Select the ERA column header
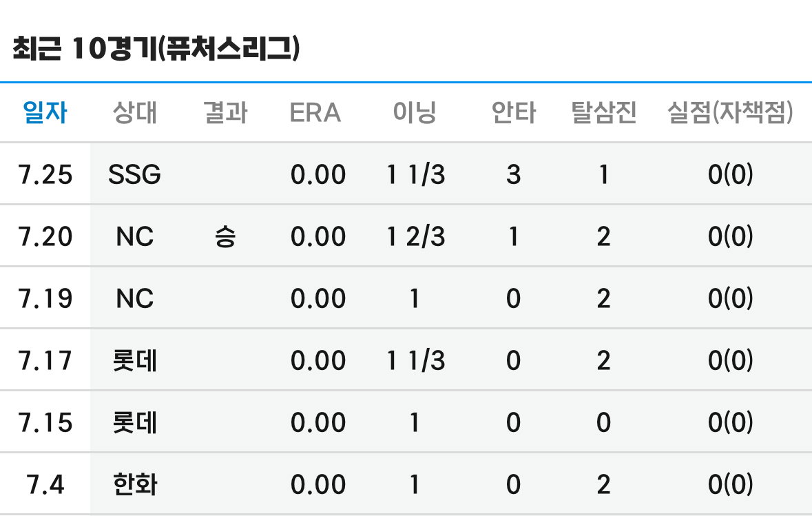 click(x=315, y=112)
